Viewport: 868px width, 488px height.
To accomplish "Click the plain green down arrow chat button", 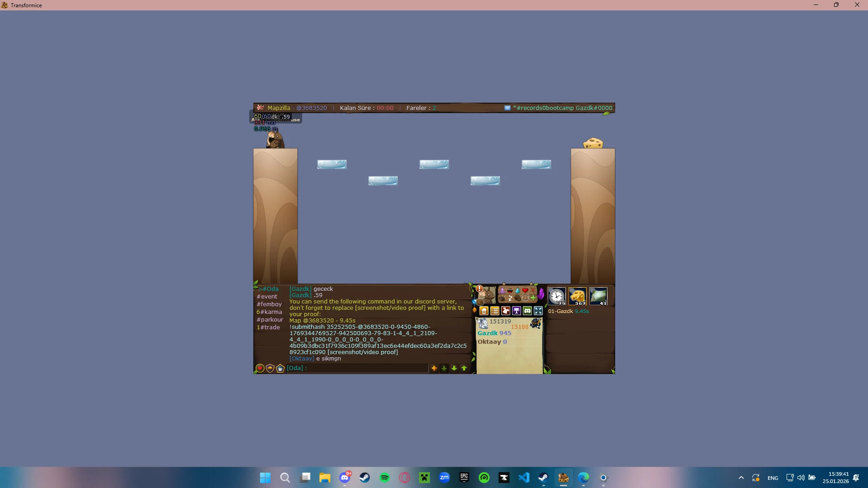I will (454, 368).
